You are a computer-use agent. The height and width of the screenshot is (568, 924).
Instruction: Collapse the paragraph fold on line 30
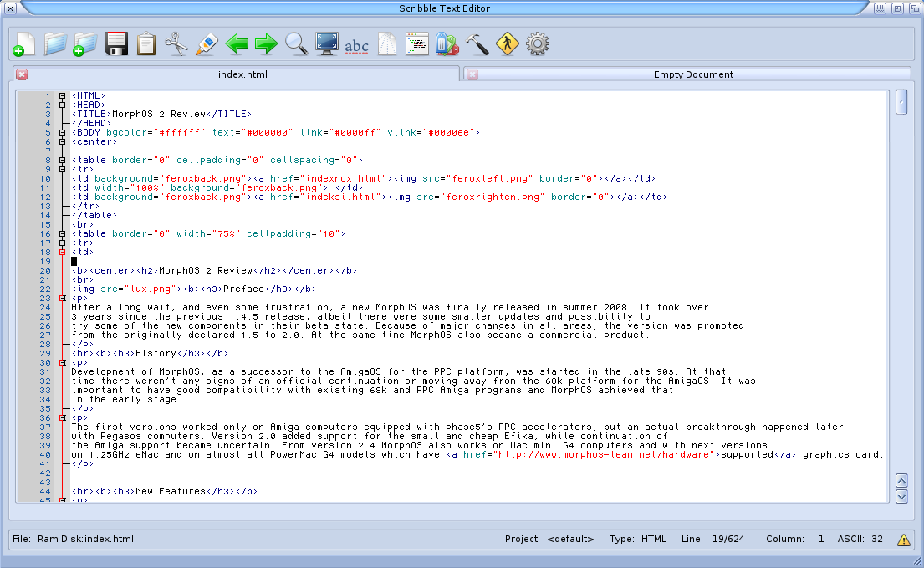tap(63, 363)
